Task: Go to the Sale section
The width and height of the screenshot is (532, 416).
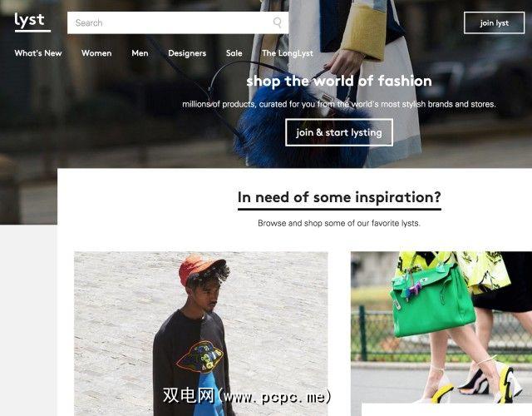Action: 234,53
